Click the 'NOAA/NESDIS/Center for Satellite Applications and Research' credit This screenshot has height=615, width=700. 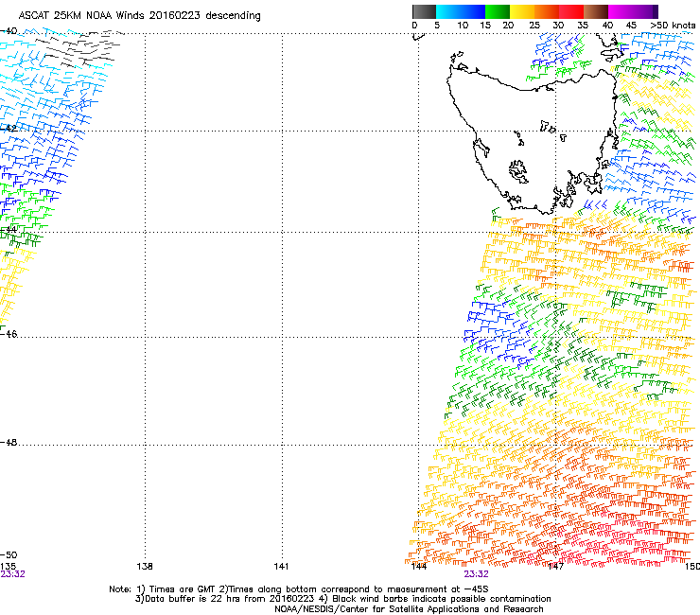[409, 609]
